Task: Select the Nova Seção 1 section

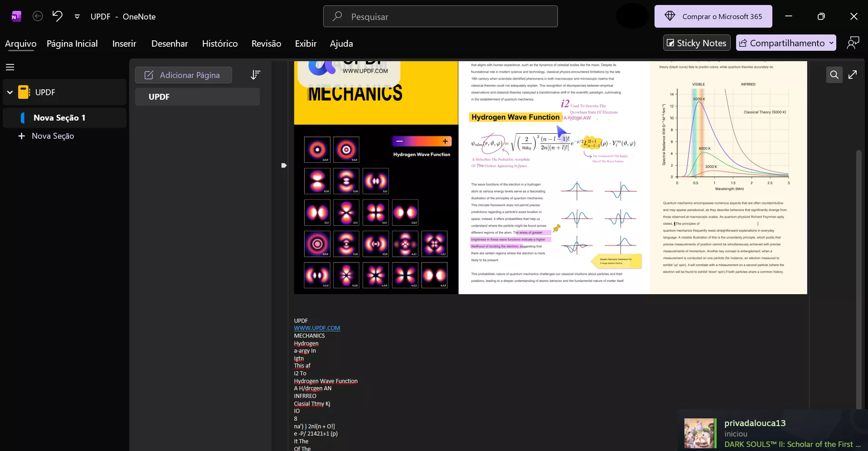Action: (65, 117)
